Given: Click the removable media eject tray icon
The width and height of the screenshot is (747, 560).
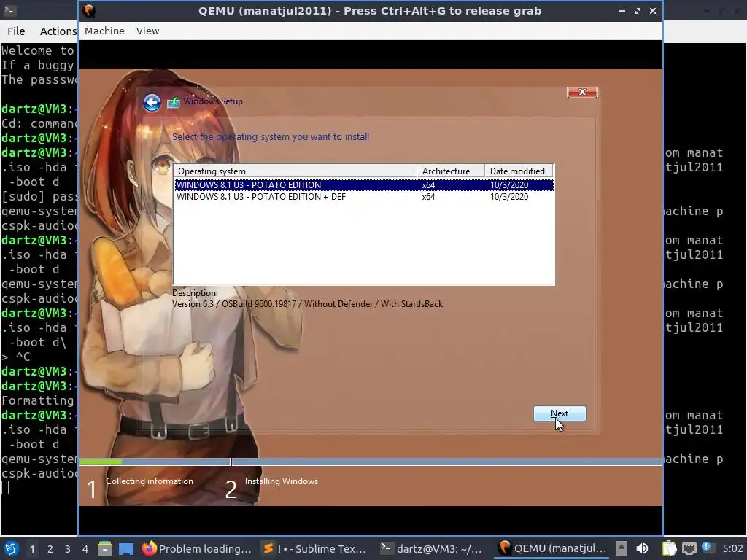Looking at the screenshot, I should (622, 548).
